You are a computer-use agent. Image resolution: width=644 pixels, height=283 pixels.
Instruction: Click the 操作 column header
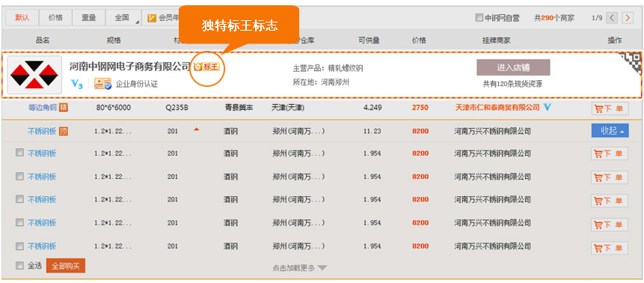615,40
